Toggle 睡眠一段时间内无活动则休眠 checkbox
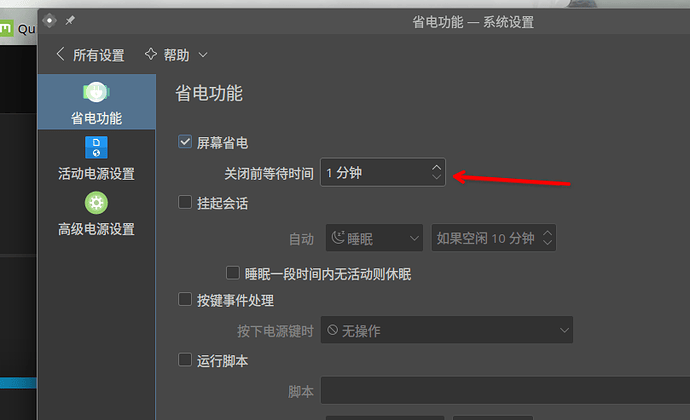The width and height of the screenshot is (690, 420). pyautogui.click(x=232, y=273)
